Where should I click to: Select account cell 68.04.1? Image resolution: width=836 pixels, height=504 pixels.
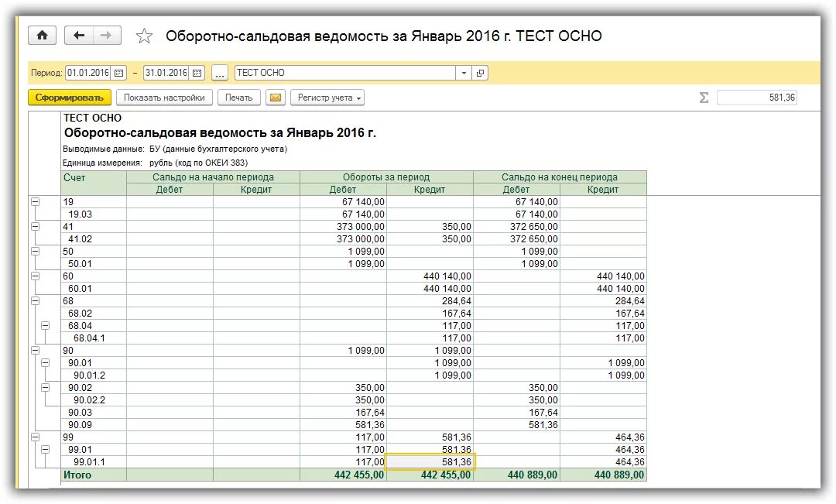94,338
